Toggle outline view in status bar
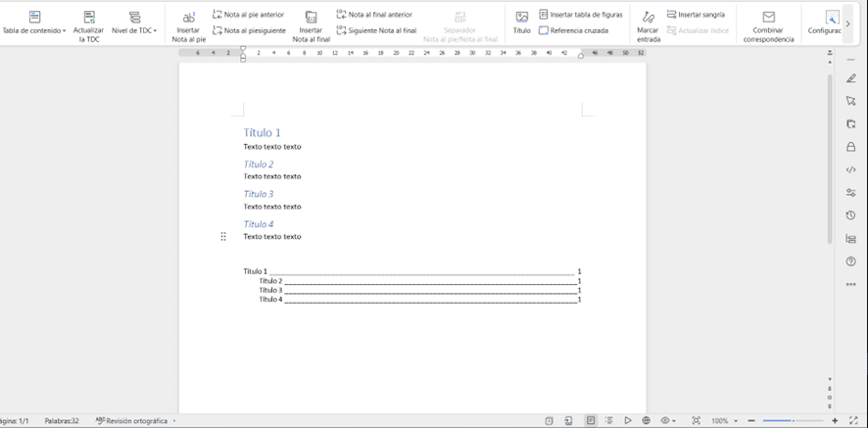Viewport: 868px width, 428px height. 609,420
